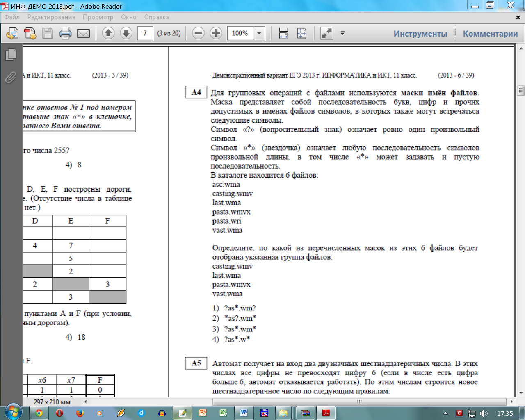Click answer option 4) ?as*.w*
Image resolution: width=525 pixels, height=420 pixels.
231,339
